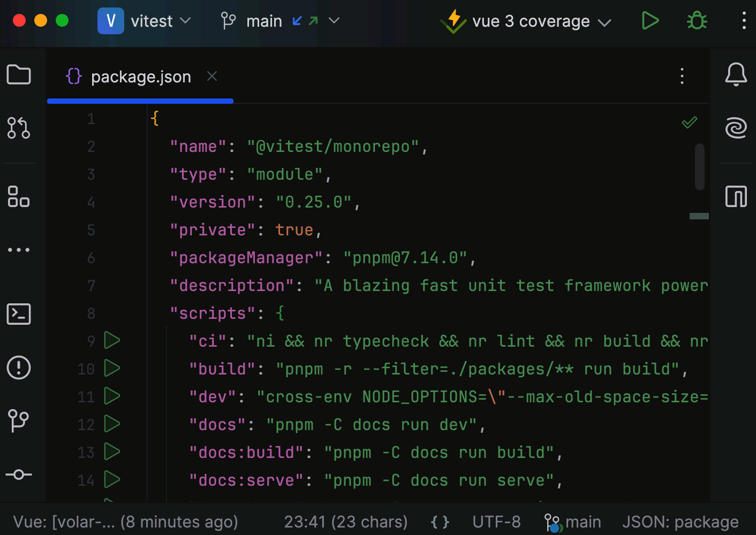Viewport: 756px width, 535px height.
Task: Open the AI Assistant panel
Action: tap(736, 128)
